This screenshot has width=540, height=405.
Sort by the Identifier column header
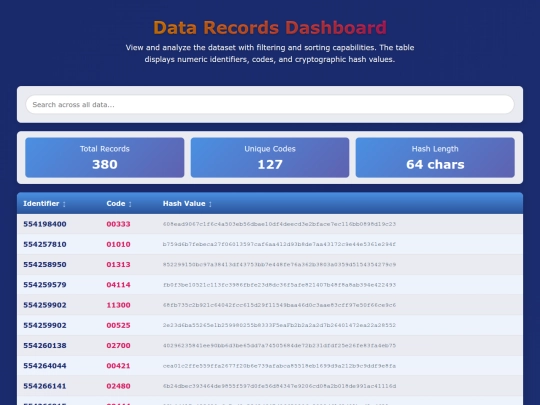click(44, 204)
